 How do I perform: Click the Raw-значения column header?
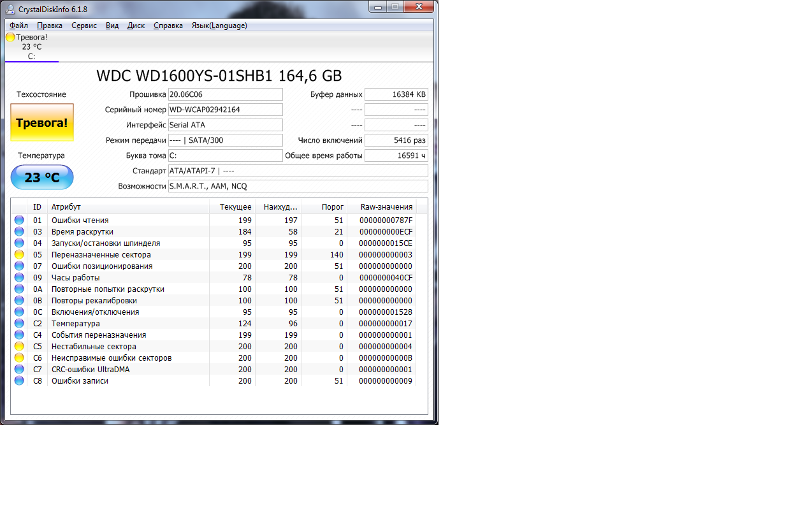386,206
